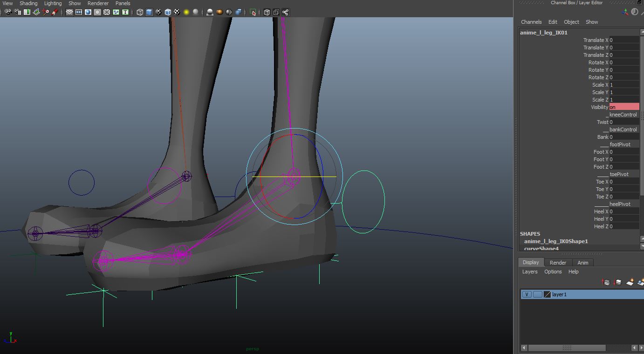Toggle the grid display icon

click(69, 12)
